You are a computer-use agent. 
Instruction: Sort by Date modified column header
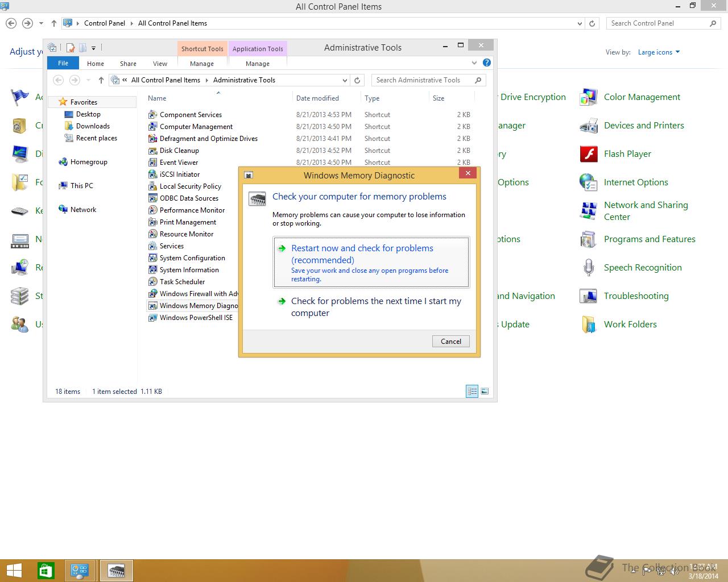[x=327, y=98]
